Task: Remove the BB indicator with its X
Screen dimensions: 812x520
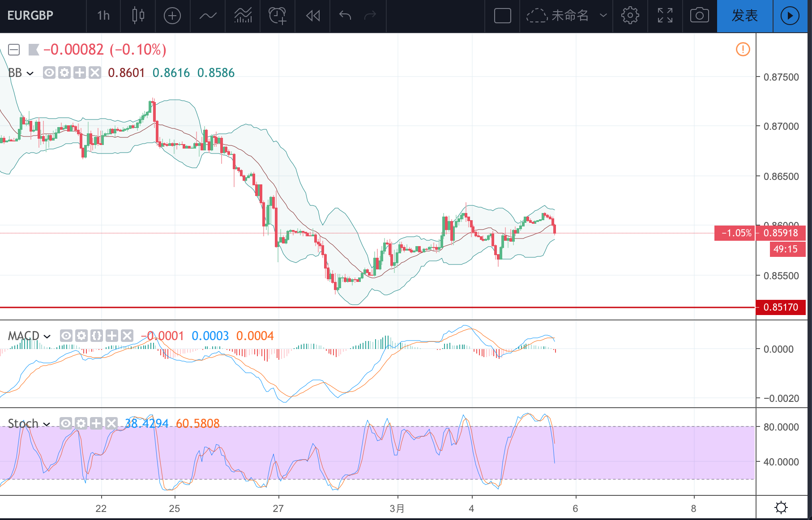Action: [95, 72]
